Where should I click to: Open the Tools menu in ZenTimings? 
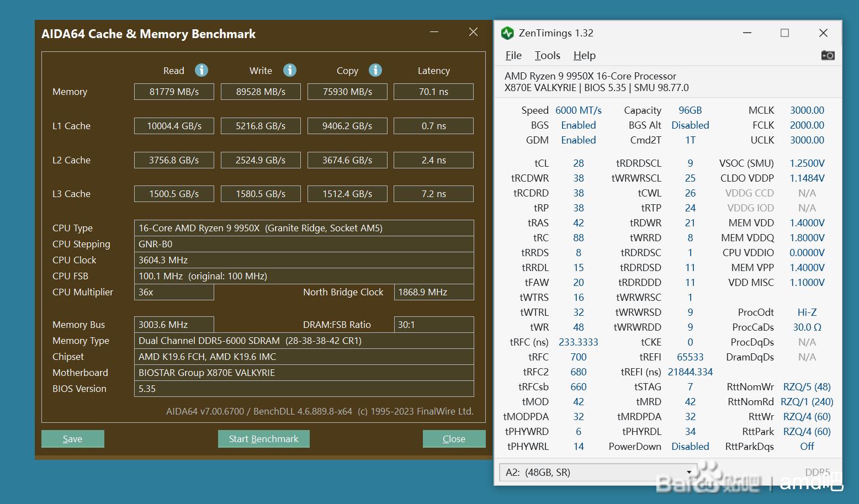pyautogui.click(x=547, y=55)
